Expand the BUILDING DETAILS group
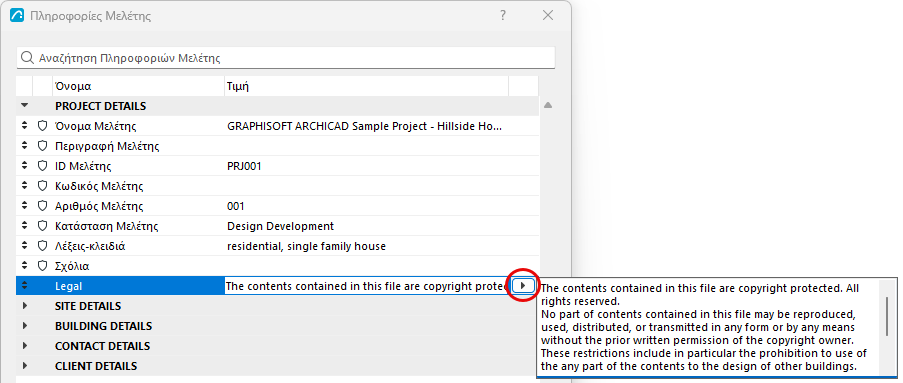Image resolution: width=903 pixels, height=383 pixels. (24, 326)
